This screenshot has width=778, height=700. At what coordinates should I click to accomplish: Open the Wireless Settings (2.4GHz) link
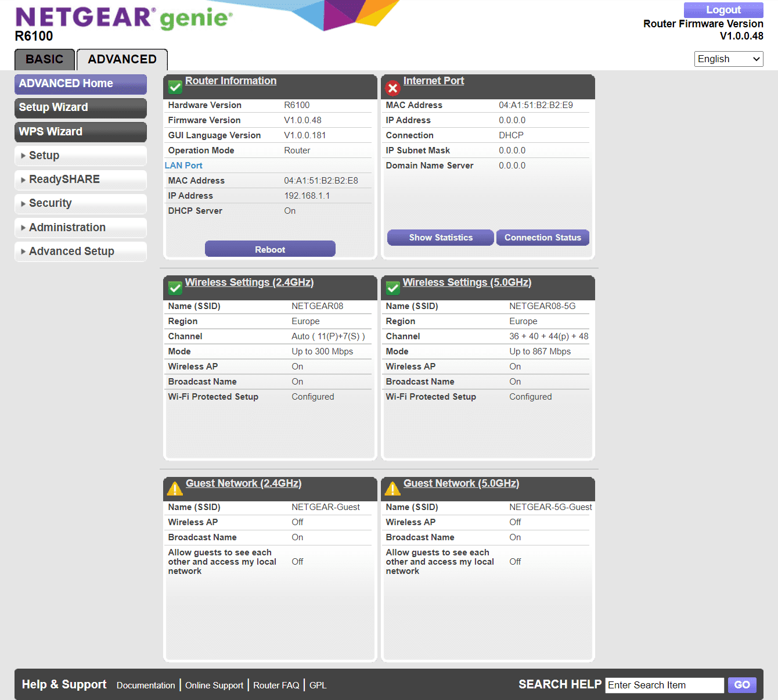pyautogui.click(x=249, y=282)
